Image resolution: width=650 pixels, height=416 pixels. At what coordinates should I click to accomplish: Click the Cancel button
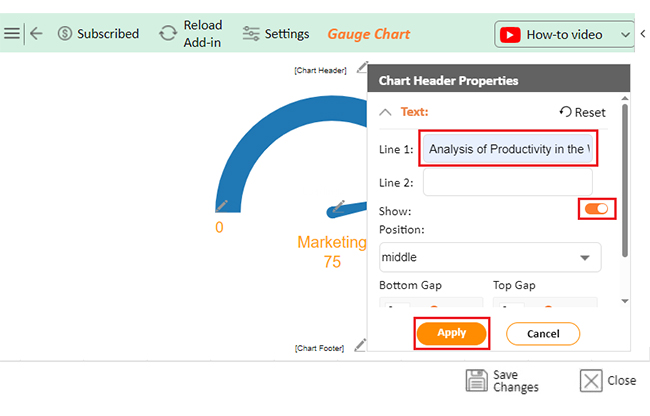tap(543, 334)
